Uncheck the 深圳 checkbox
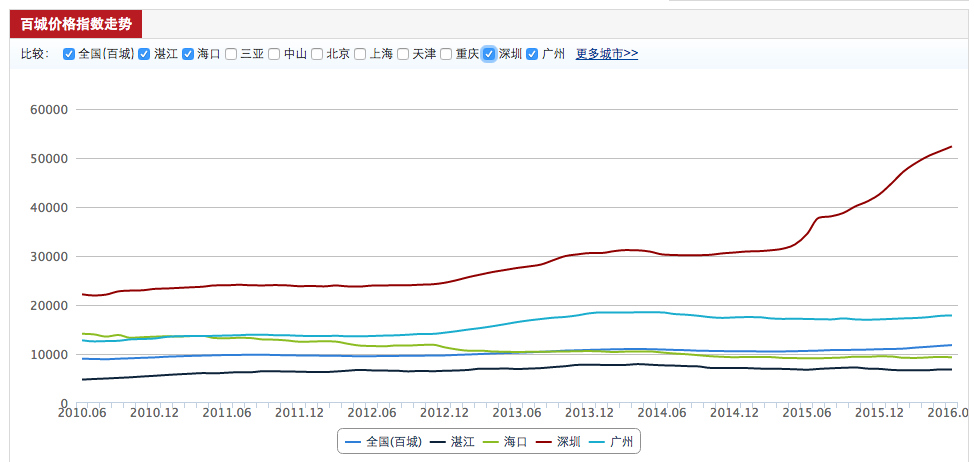This screenshot has height=462, width=974. pos(489,54)
